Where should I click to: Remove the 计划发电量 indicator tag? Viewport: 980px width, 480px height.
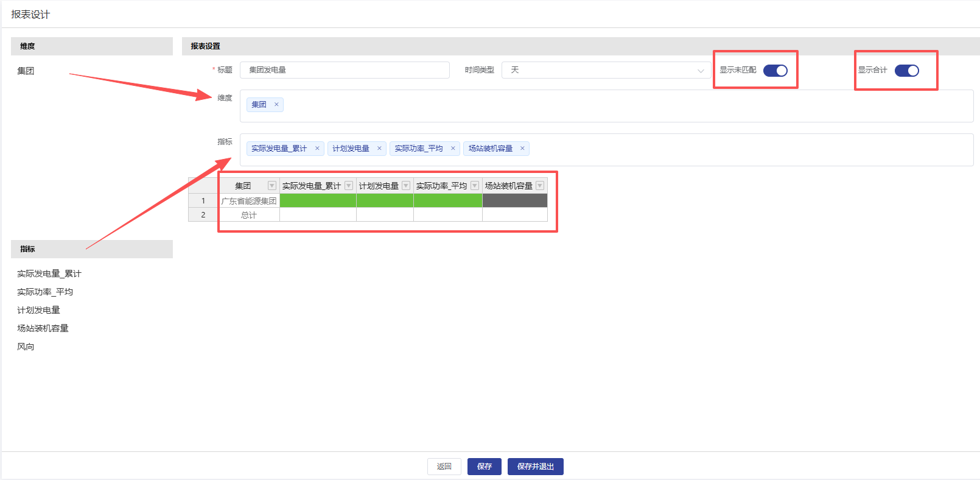[x=379, y=149]
